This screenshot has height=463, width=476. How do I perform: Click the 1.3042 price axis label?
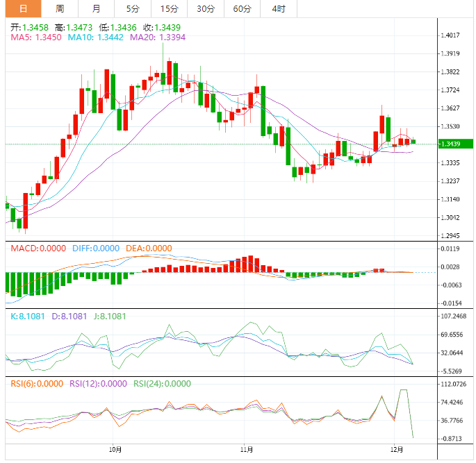[x=450, y=217]
